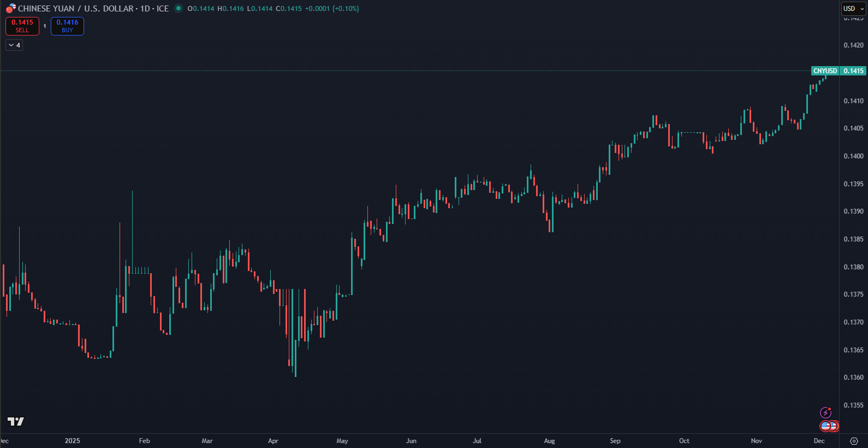Open the purple lightning bolt flash icon
The height and width of the screenshot is (448, 868).
(825, 412)
